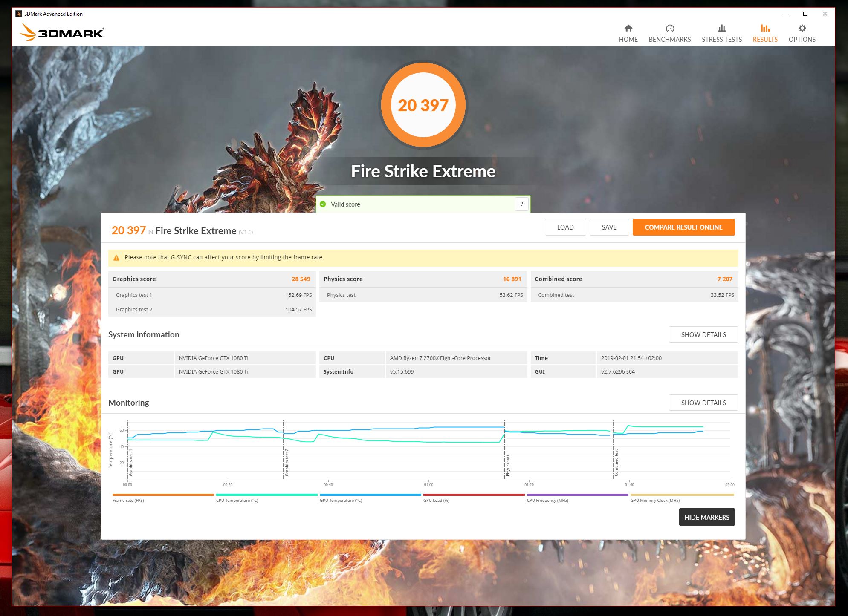The image size is (848, 616).
Task: Click Physics test 53.62 FPS value
Action: (x=511, y=295)
